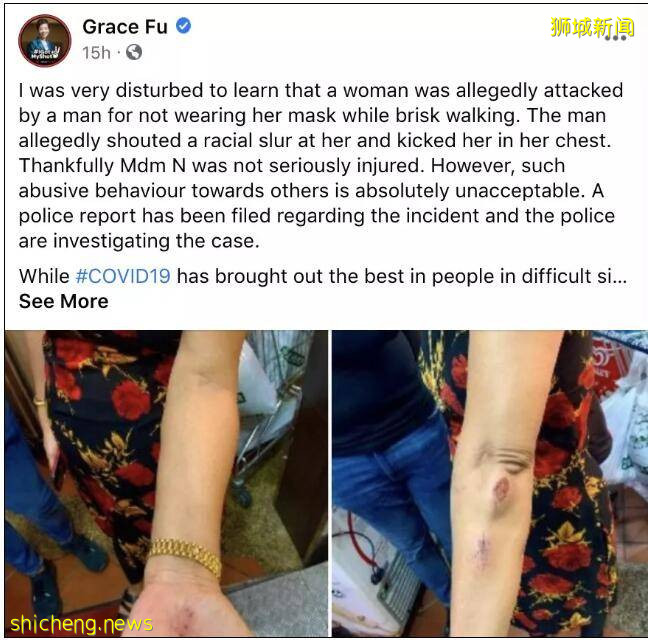
Task: Click the 狮城新闻 watermark
Action: [x=592, y=28]
